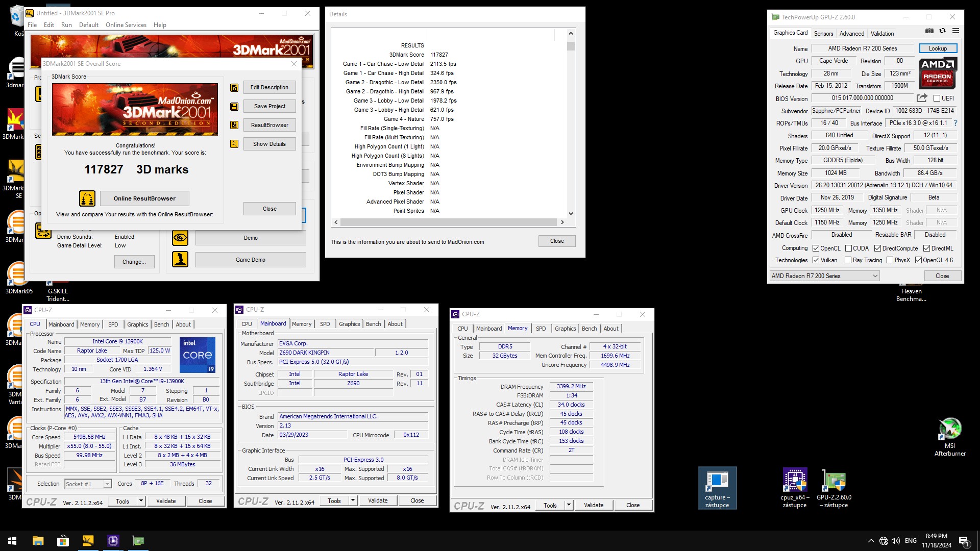Screen dimensions: 980x551
Task: Toggle PhysX checkbox in GPU-Z
Action: coord(890,260)
